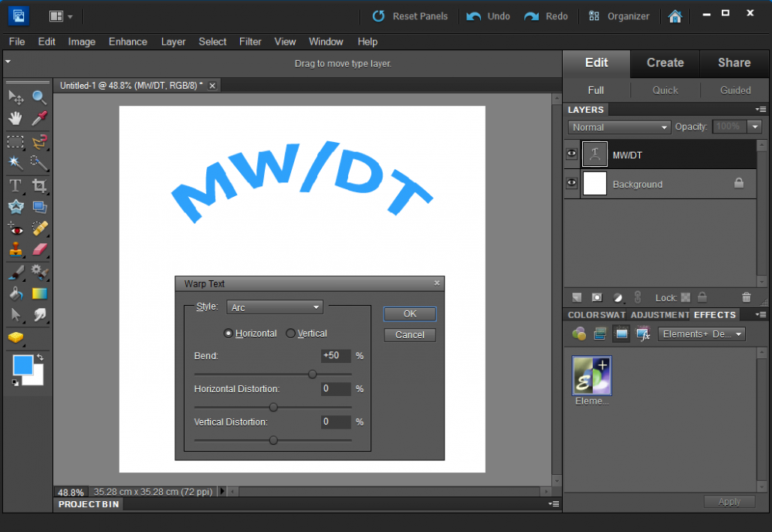Select the Zoom tool
This screenshot has width=772, height=532.
coord(39,97)
